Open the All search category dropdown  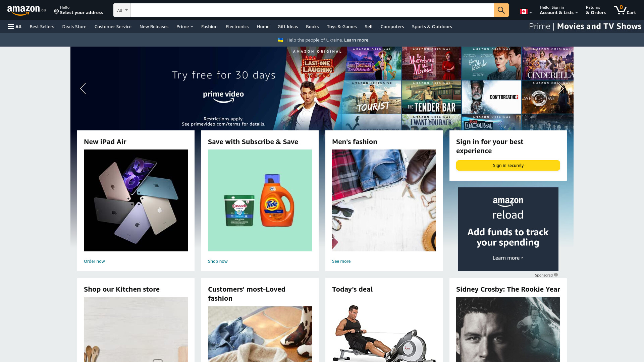coord(122,10)
